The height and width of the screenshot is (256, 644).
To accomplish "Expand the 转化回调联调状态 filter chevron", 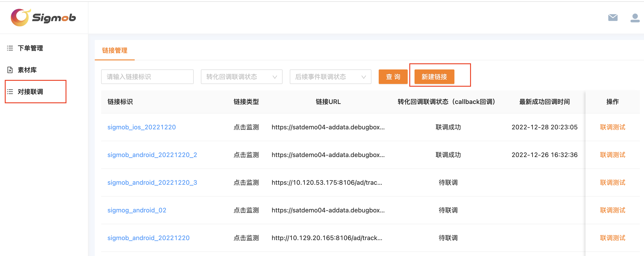I will [275, 77].
